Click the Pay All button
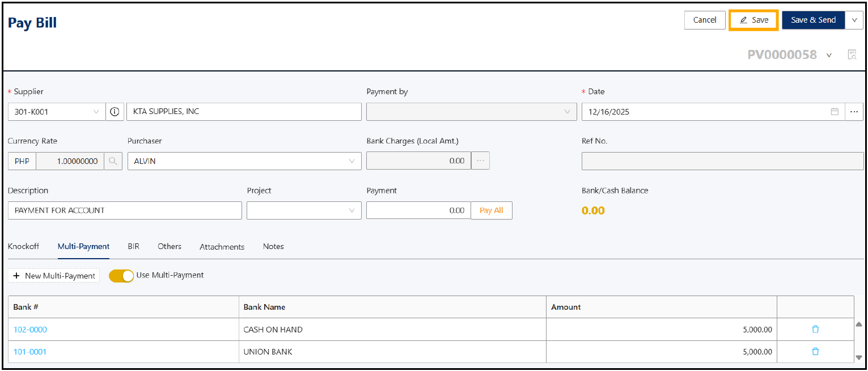 point(492,210)
